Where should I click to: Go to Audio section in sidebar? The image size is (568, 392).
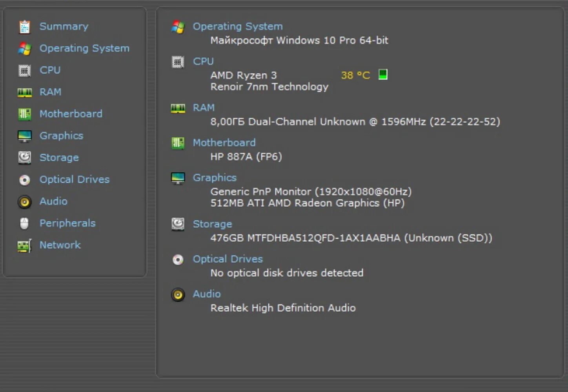53,201
